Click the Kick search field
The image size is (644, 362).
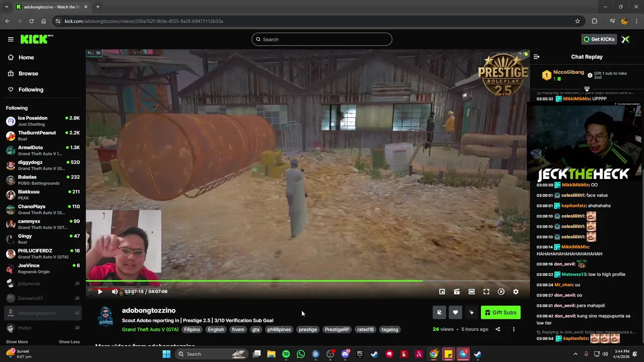322,39
